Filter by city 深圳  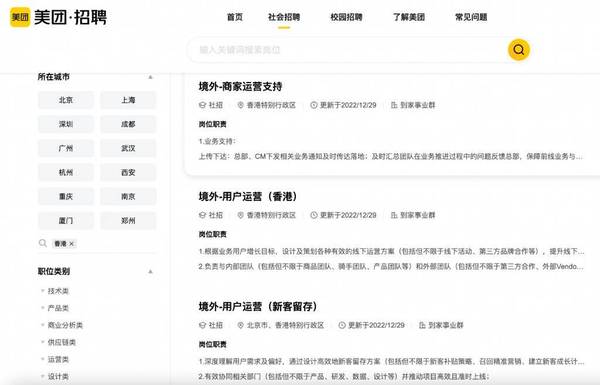pyautogui.click(x=65, y=124)
